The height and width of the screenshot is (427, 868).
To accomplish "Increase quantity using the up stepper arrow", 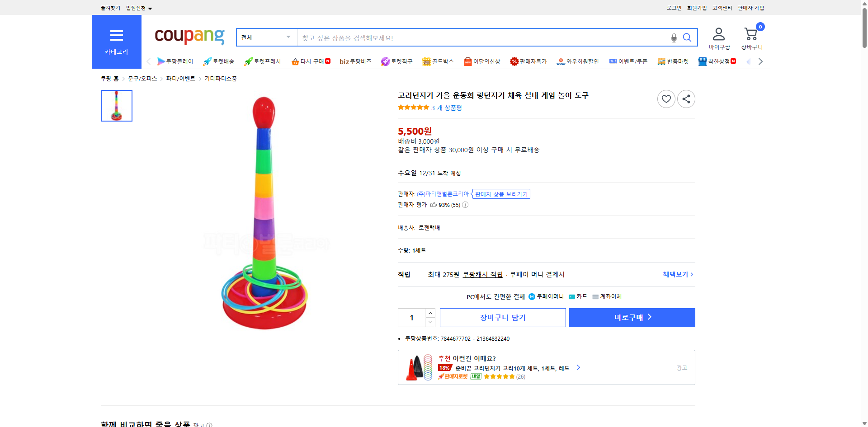I will (x=429, y=313).
